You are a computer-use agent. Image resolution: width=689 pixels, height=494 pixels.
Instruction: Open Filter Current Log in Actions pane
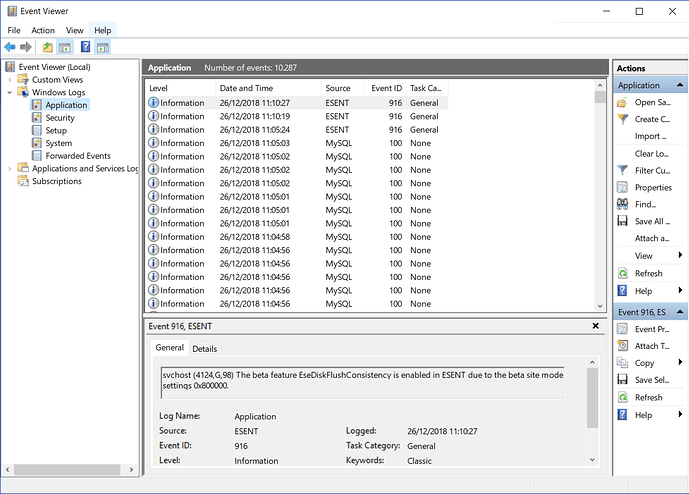coord(652,170)
